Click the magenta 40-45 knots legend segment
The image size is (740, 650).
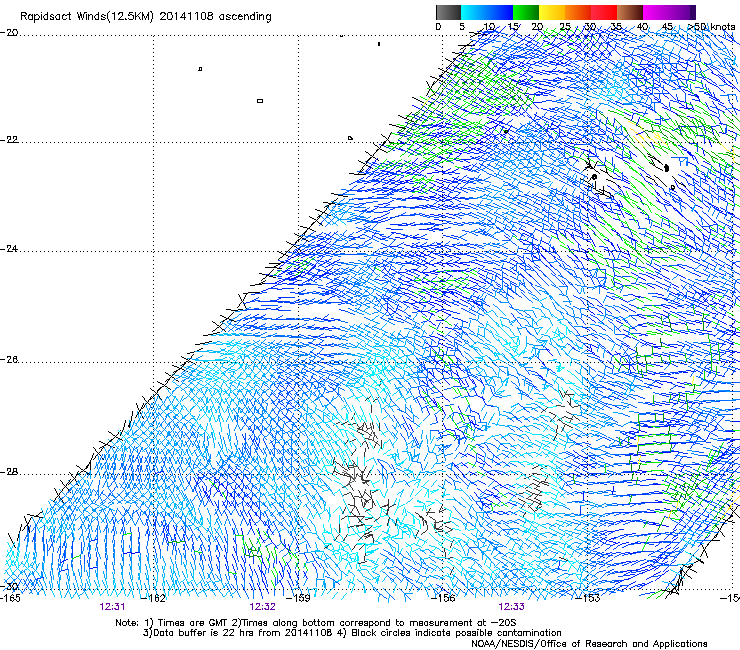656,12
